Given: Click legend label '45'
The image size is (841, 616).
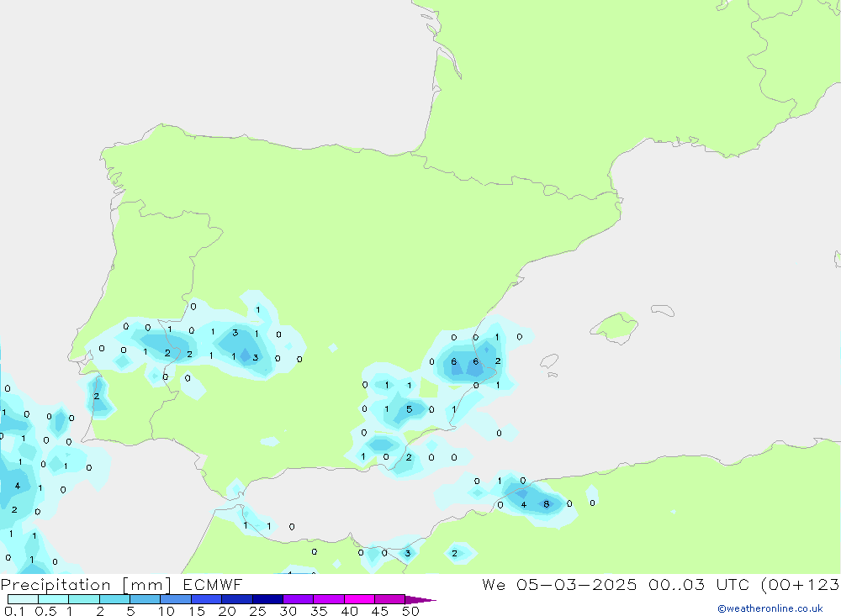Looking at the screenshot, I should (x=380, y=611).
